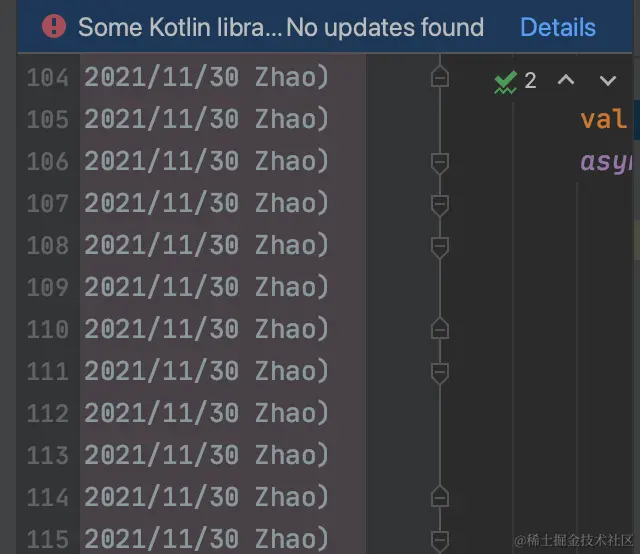The image size is (640, 554).
Task: Collapse the fold marker at line 104
Action: pos(439,77)
